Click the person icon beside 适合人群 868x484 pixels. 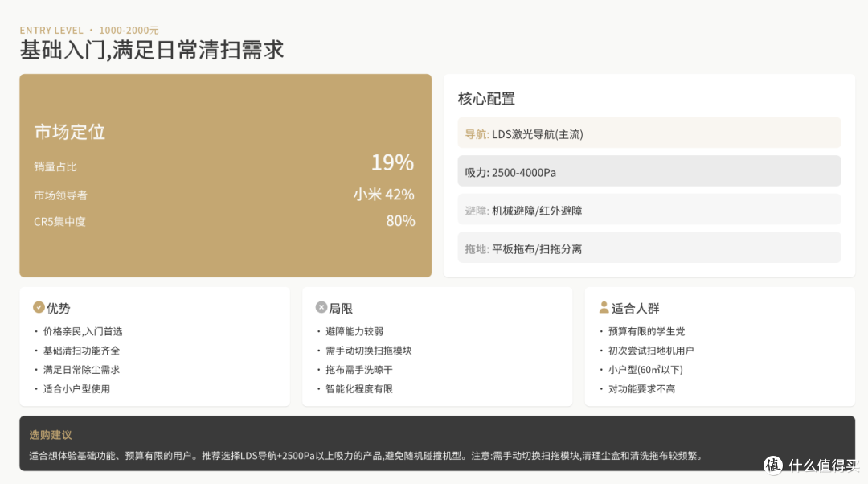pos(604,307)
